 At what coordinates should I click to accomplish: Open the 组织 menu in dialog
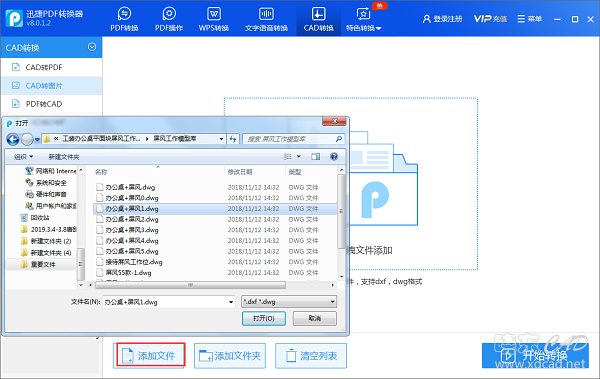point(23,157)
